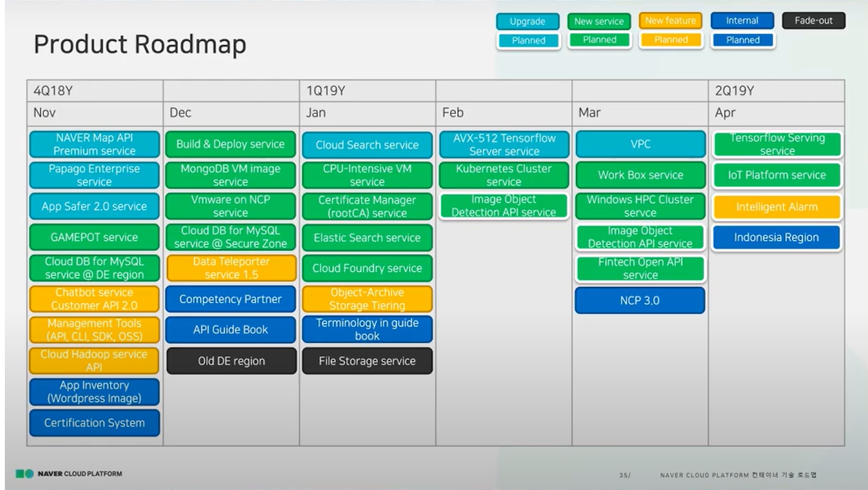Click App Inventory (Wordpress Image) card
Viewport: 868px width, 490px height.
click(x=95, y=392)
